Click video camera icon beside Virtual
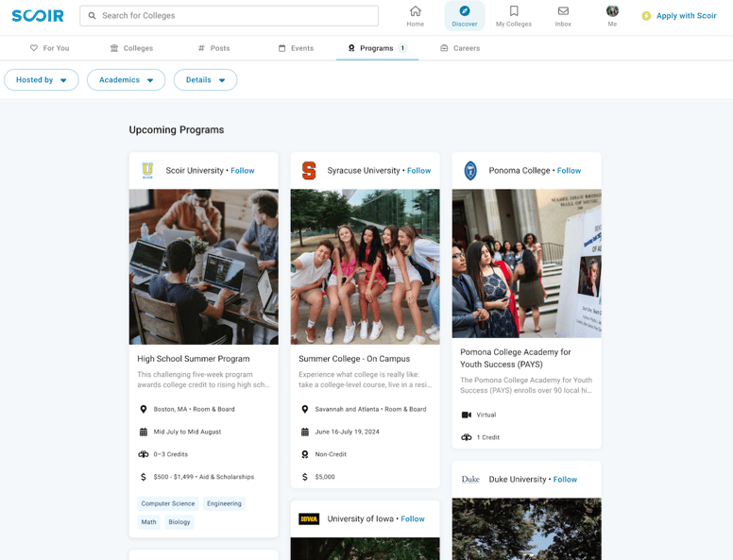 pos(467,415)
